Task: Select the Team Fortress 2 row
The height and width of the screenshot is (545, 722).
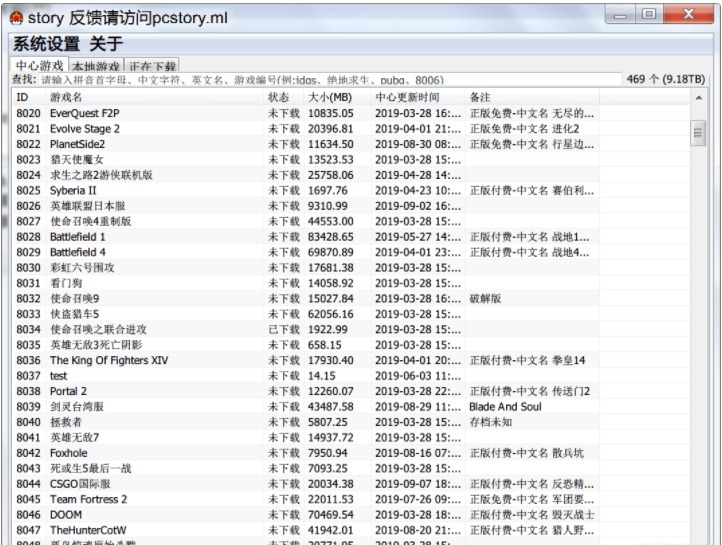Action: 88,499
